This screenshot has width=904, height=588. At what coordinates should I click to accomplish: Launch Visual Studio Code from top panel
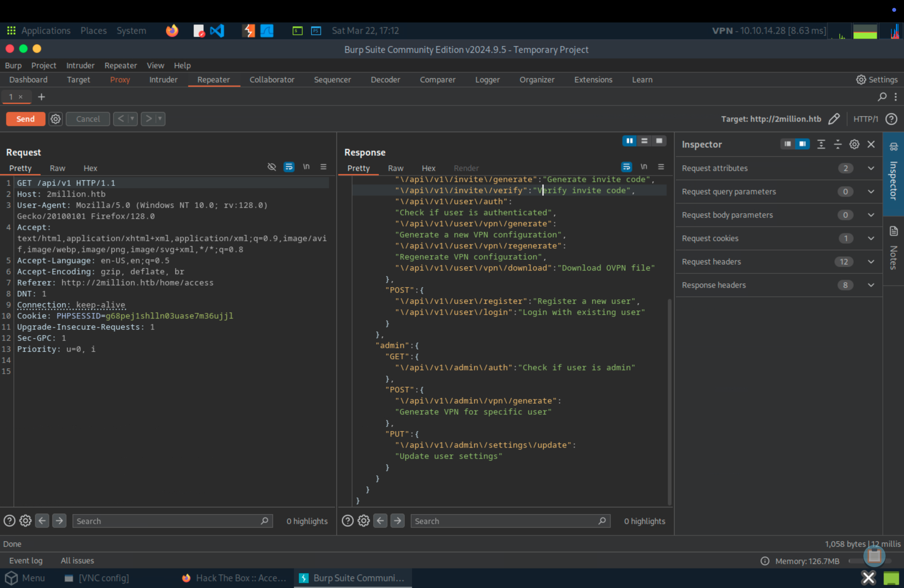217,30
